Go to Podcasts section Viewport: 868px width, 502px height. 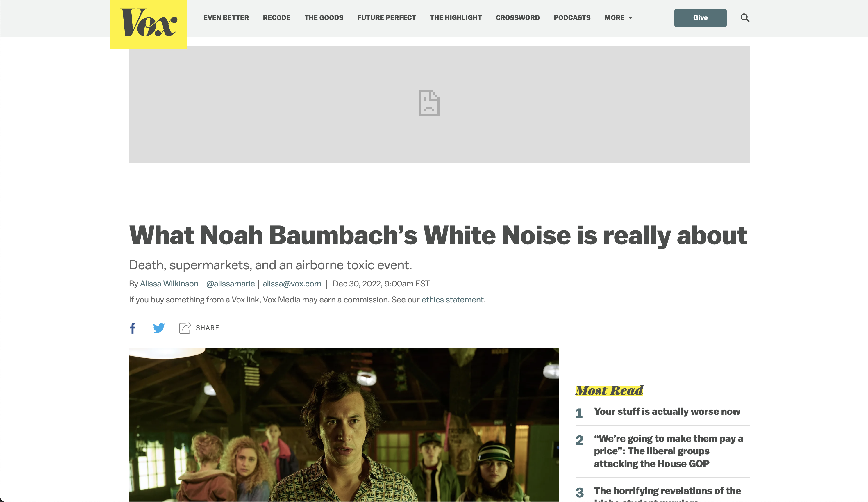[x=572, y=18]
